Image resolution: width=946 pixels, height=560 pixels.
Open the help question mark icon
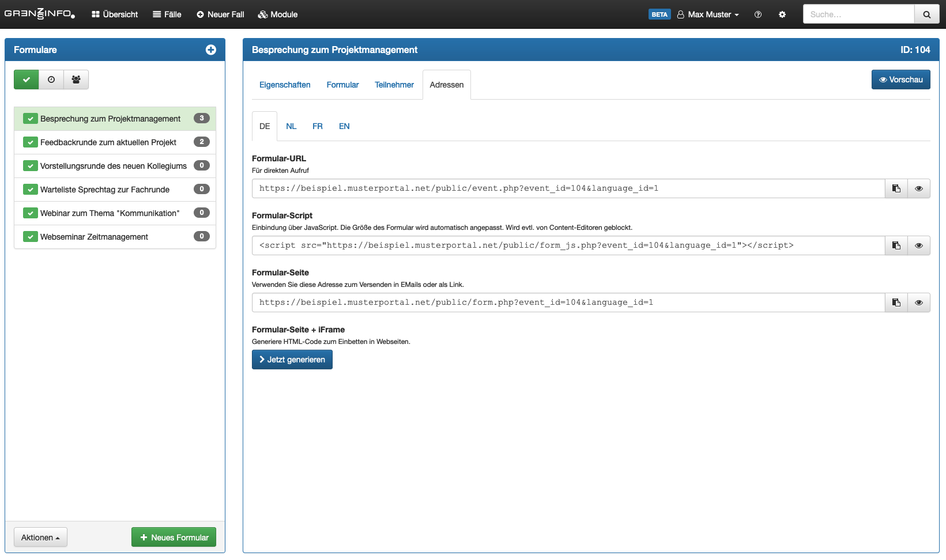point(758,14)
